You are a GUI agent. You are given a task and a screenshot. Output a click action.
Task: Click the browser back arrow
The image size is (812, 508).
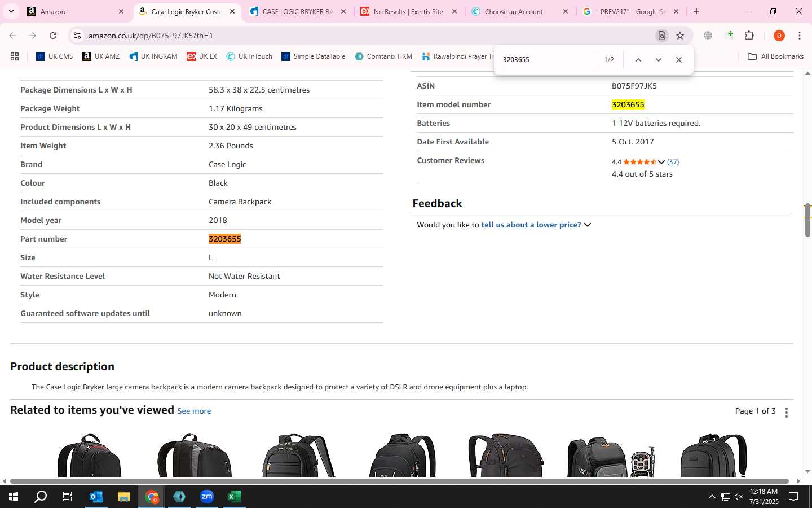pos(12,36)
